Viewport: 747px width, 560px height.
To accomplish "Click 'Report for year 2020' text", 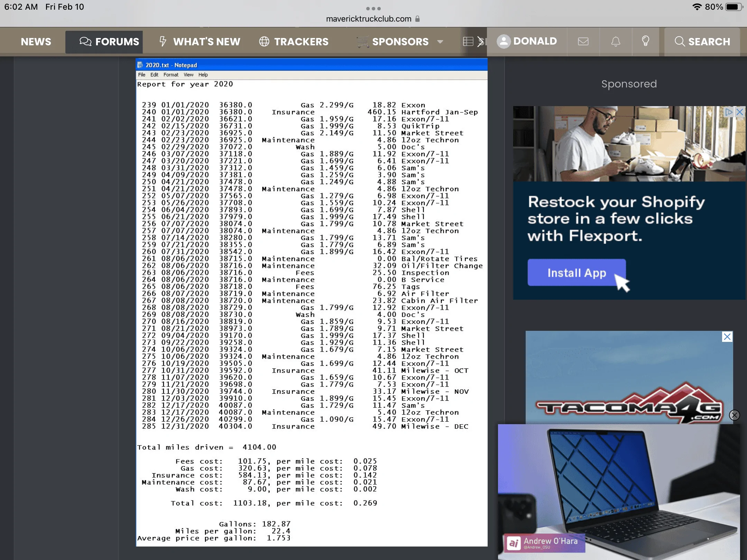I will tap(185, 84).
